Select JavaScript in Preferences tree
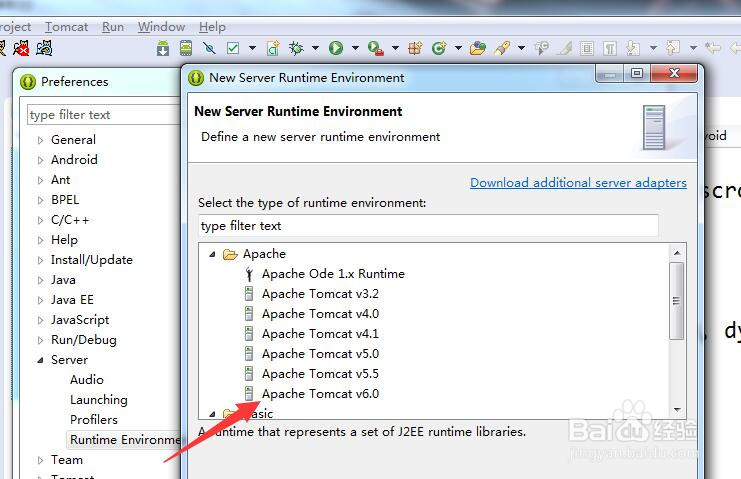Image resolution: width=741 pixels, height=479 pixels. tap(80, 320)
